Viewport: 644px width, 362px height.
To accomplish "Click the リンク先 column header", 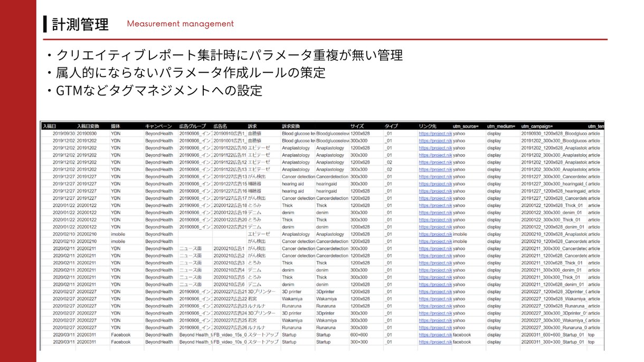I will coord(428,126).
